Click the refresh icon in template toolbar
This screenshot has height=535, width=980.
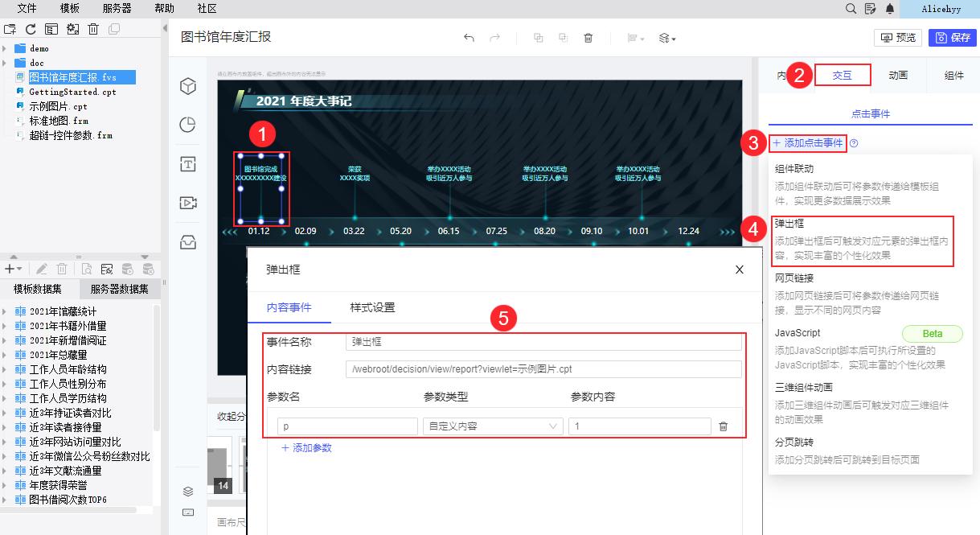click(31, 28)
